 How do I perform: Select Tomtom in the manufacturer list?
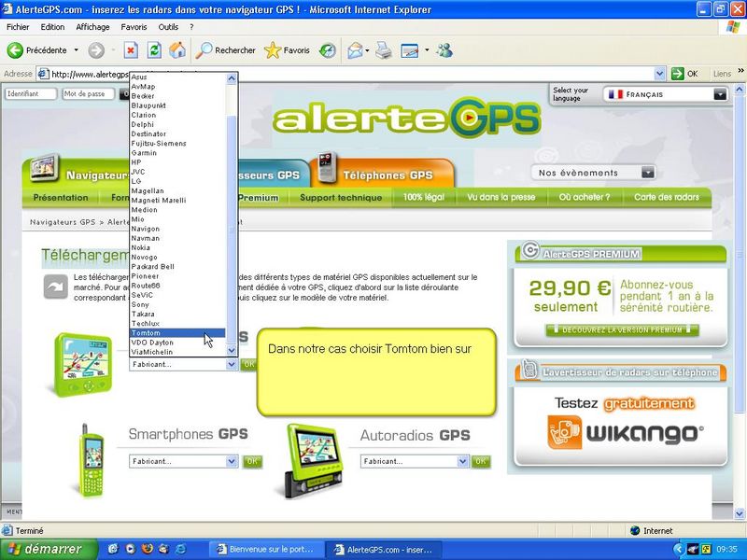[x=177, y=333]
